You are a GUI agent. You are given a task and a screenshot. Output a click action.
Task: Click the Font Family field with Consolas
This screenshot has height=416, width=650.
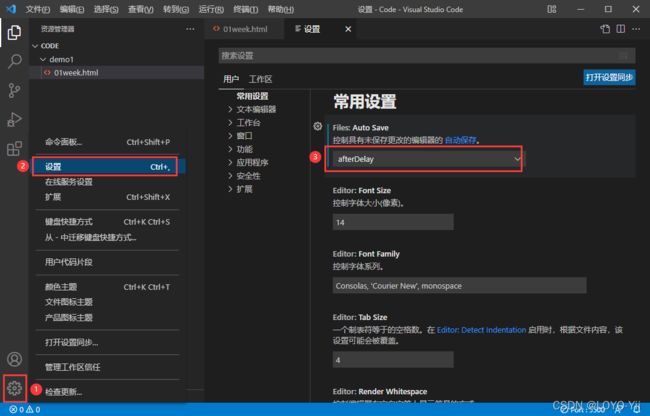[x=459, y=285]
